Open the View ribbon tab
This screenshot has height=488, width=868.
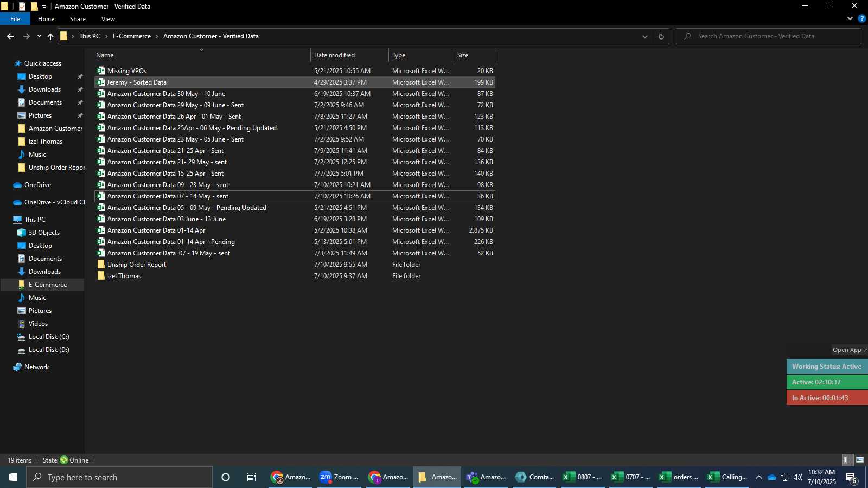coord(108,19)
